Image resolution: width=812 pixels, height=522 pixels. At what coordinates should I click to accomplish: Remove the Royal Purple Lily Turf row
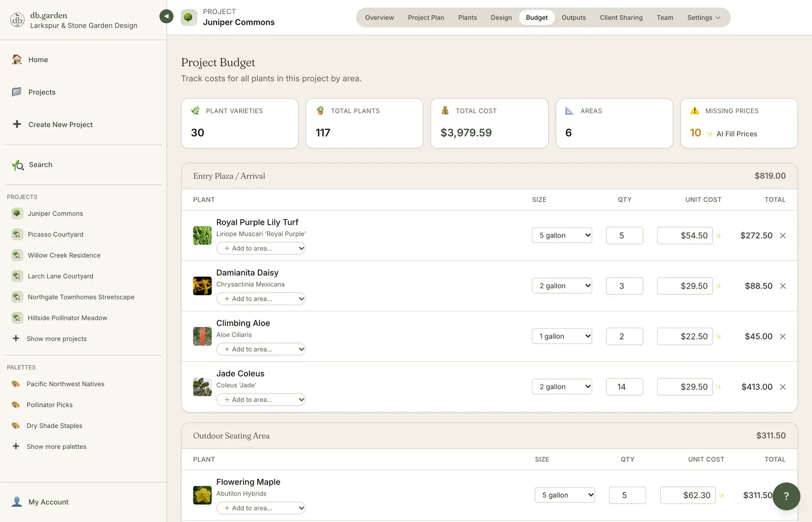(x=783, y=235)
